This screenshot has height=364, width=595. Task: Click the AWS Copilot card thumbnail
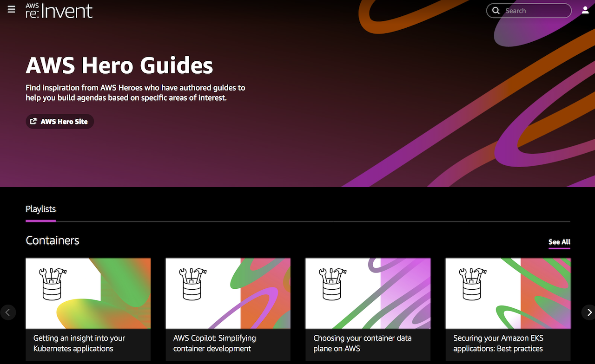point(228,293)
